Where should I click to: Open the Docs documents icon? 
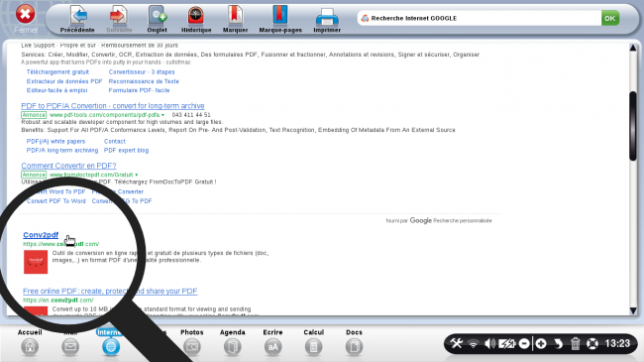(354, 347)
